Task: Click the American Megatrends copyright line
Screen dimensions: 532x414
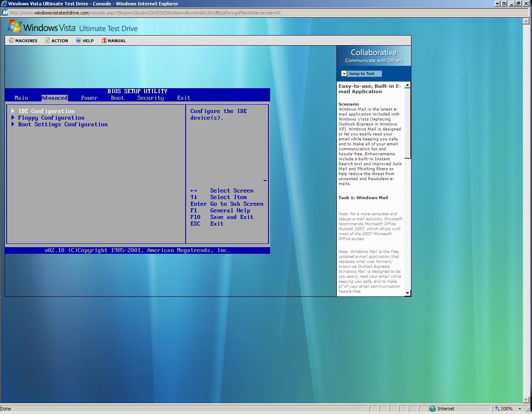Action: (x=137, y=250)
